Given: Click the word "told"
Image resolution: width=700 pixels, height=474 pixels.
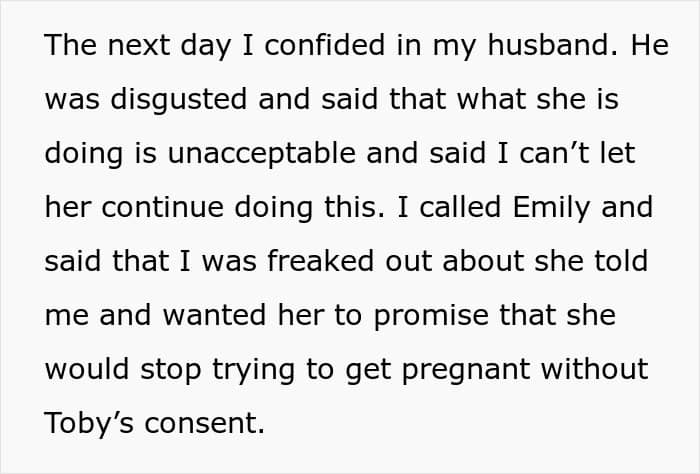Looking at the screenshot, I should pyautogui.click(x=621, y=261).
